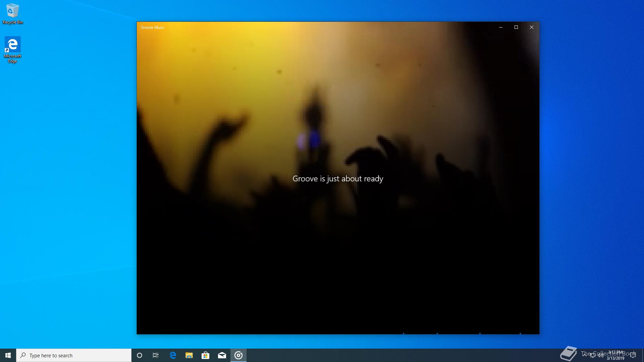Screen dimensions: 644x362
Task: Show hidden system tray icons
Action: coord(585,355)
